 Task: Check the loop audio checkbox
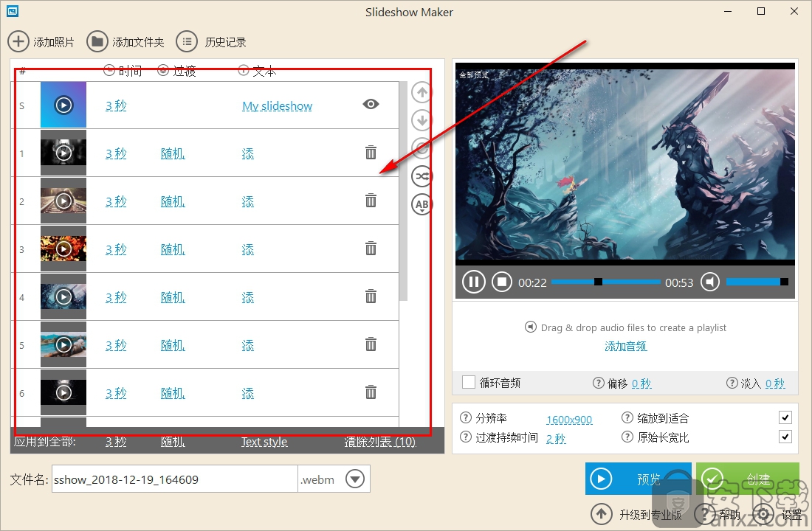(469, 383)
